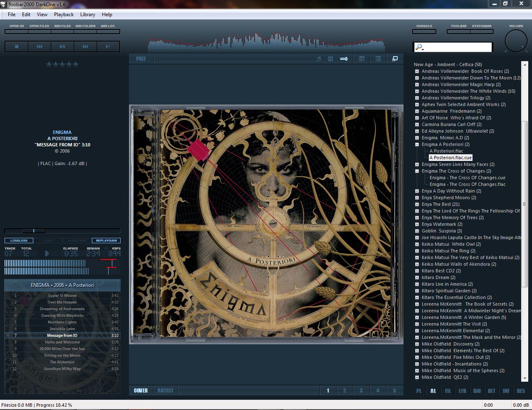This screenshot has height=410, width=532.
Task: Select track Goodbye Milky Way
Action: pyautogui.click(x=62, y=369)
